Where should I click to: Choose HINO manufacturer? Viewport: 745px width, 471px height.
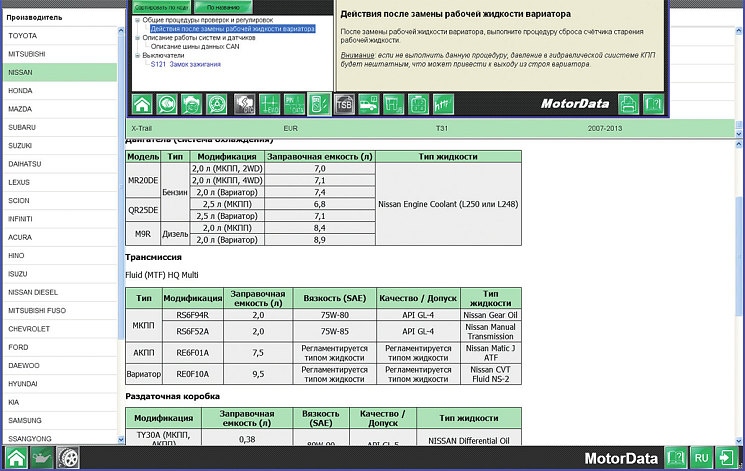pyautogui.click(x=60, y=255)
